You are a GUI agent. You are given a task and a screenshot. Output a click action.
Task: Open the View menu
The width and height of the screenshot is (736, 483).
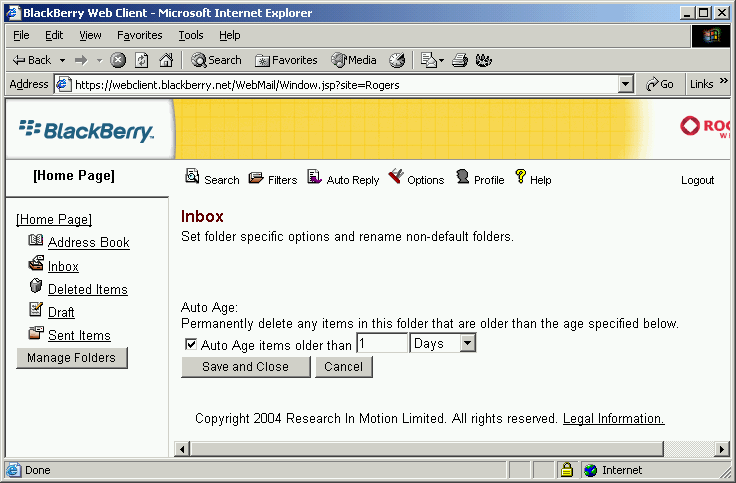coord(90,35)
